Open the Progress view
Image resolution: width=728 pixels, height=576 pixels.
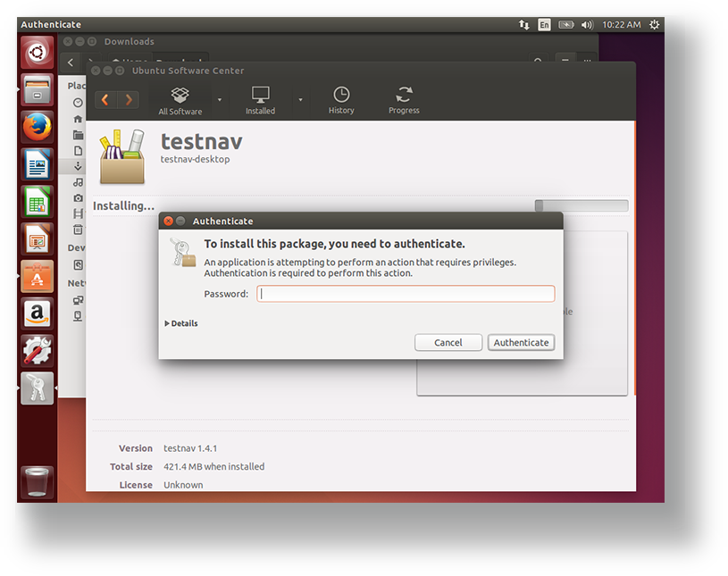click(x=404, y=101)
